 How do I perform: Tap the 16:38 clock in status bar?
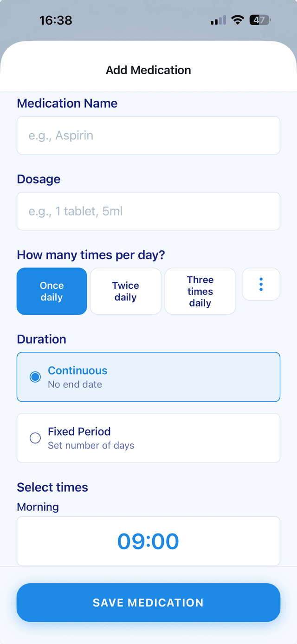pyautogui.click(x=56, y=20)
